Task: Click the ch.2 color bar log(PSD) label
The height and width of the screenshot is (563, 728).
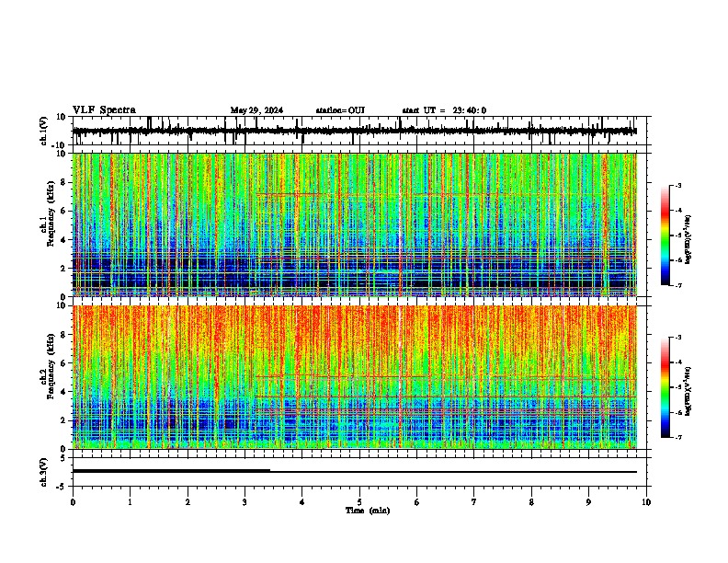Action: 688,392
